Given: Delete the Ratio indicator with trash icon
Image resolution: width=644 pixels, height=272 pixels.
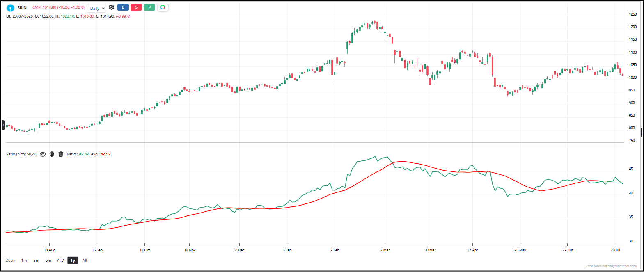Looking at the screenshot, I should pyautogui.click(x=61, y=154).
